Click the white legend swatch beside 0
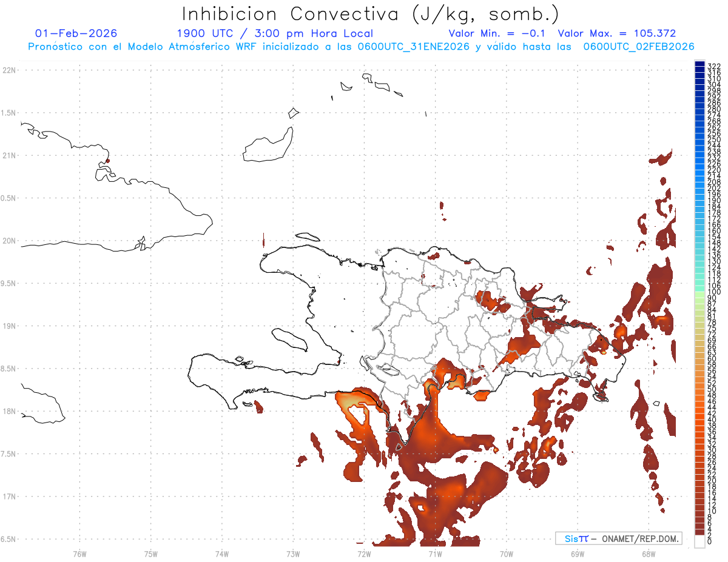Image resolution: width=728 pixels, height=562 pixels. (x=699, y=541)
